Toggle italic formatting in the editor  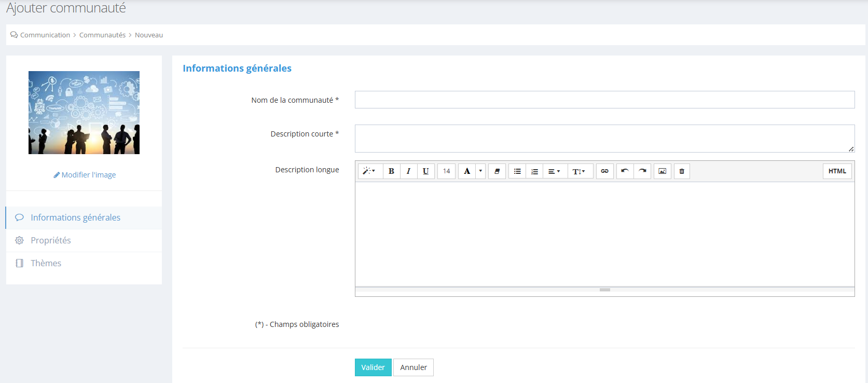point(408,171)
